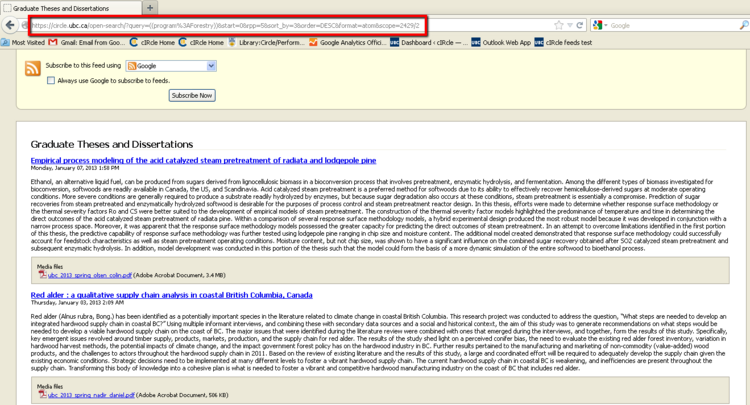
Task: Enable 'Always use Google to subscribe to feeds'
Action: (52, 80)
